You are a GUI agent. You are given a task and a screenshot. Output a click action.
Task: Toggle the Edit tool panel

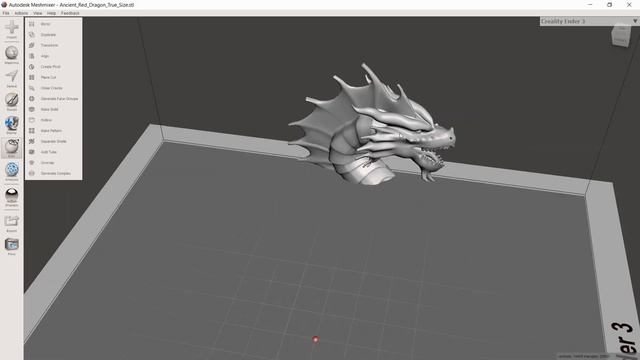click(11, 148)
